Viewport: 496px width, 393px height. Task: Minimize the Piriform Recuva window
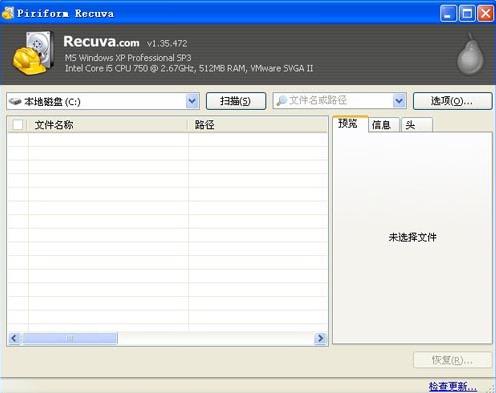[x=448, y=13]
